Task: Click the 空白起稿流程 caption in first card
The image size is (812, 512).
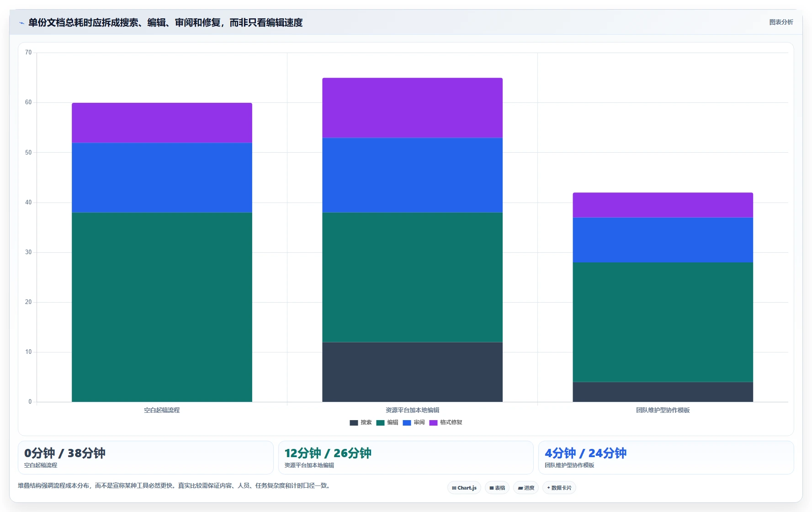Action: 41,465
